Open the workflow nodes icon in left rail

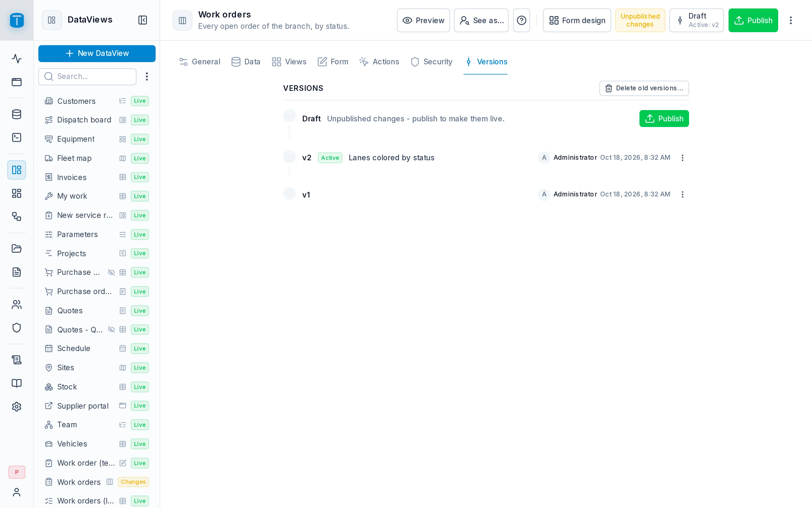coord(17,216)
